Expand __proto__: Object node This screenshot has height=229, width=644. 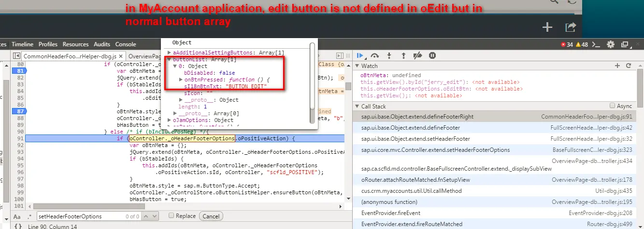(x=181, y=100)
